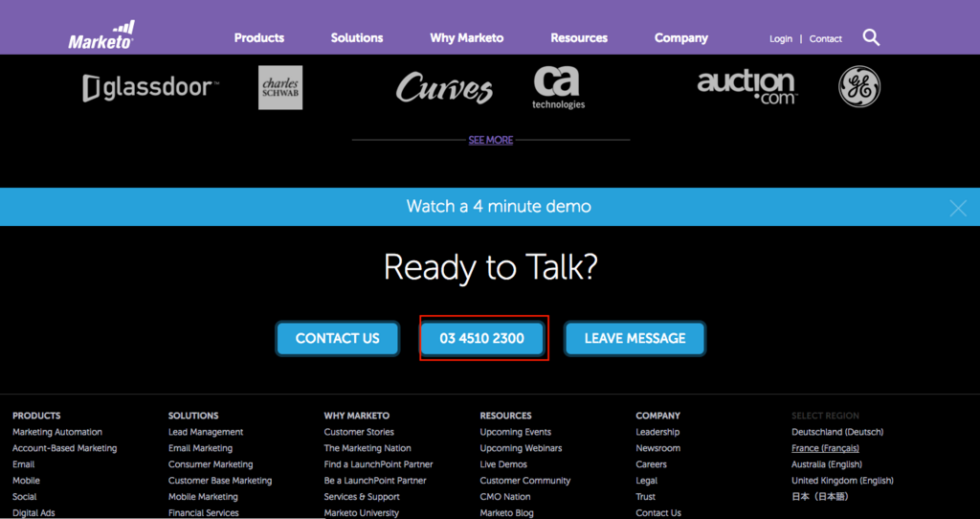Click the PRODUCTS footer heading

[x=36, y=416]
